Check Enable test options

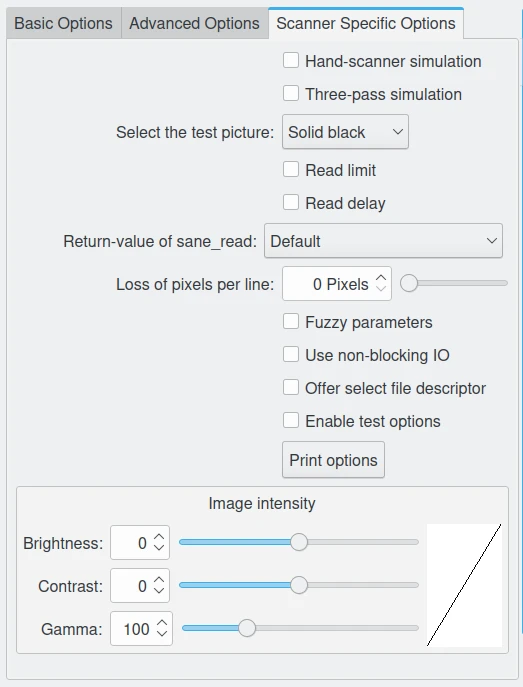(291, 421)
